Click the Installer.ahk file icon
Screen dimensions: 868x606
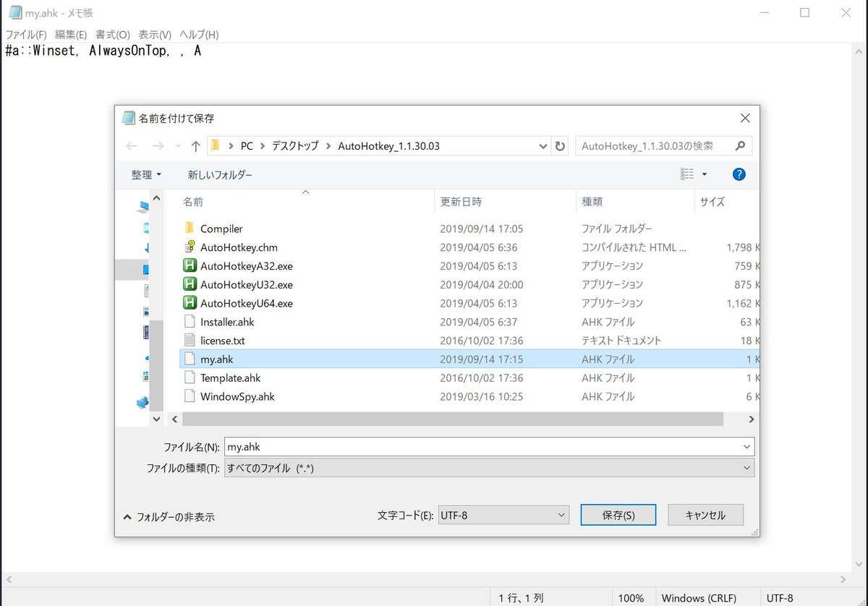[190, 322]
